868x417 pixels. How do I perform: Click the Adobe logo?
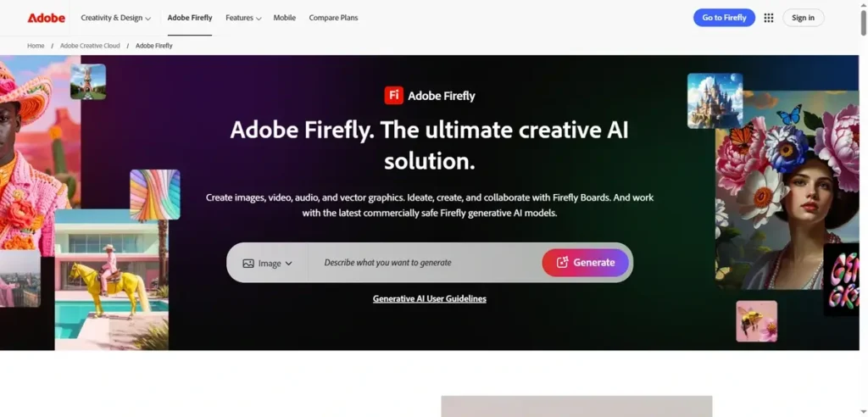coord(47,18)
